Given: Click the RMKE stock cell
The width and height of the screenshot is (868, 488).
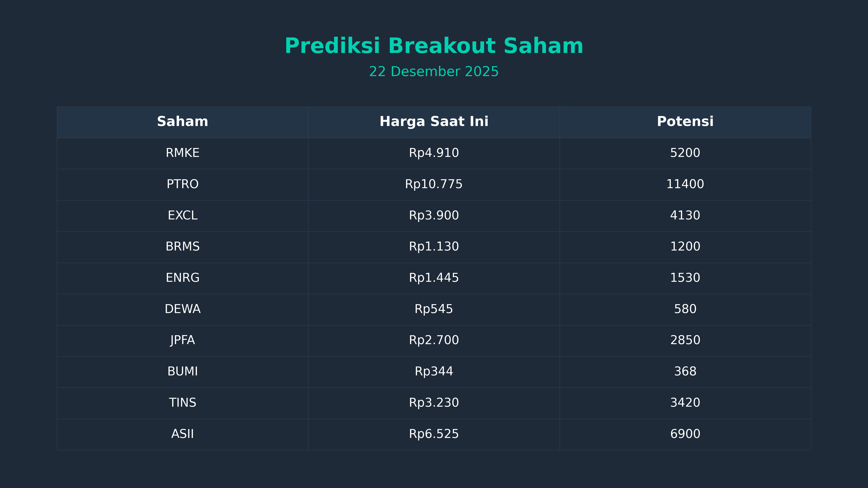Looking at the screenshot, I should pos(182,153).
